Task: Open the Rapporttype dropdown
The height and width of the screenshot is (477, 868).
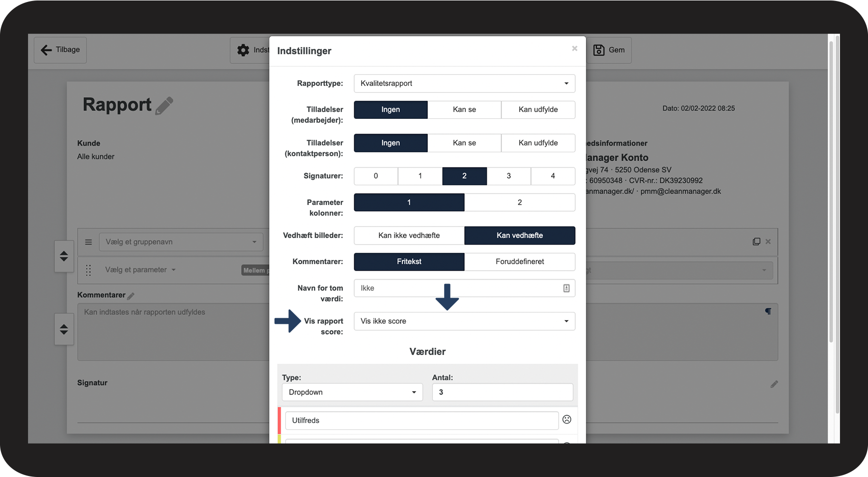Action: point(464,84)
